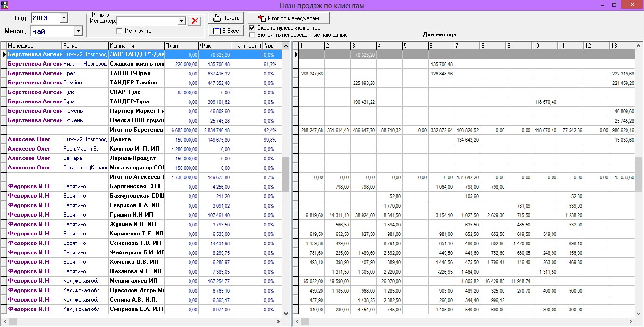Click day 13 column header
Image resolution: width=644 pixels, height=327 pixels.
tap(622, 46)
